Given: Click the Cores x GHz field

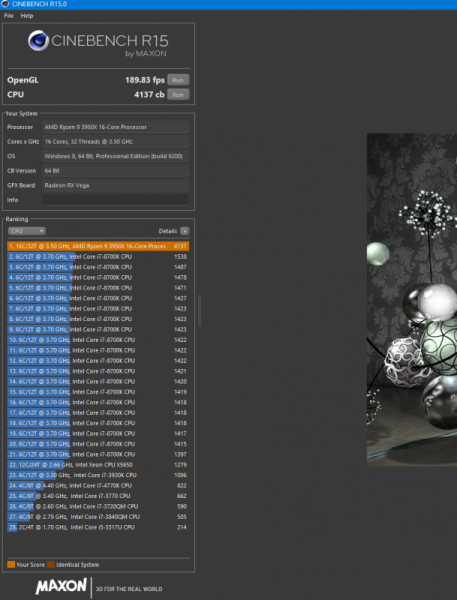Looking at the screenshot, I should pos(116,142).
